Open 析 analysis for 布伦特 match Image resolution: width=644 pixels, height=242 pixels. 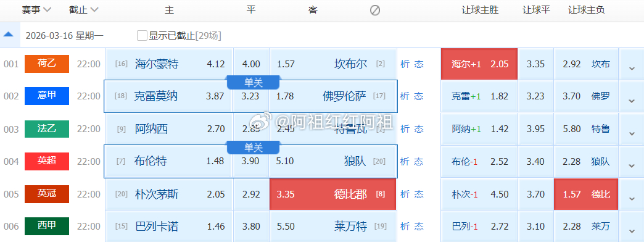[405, 161]
